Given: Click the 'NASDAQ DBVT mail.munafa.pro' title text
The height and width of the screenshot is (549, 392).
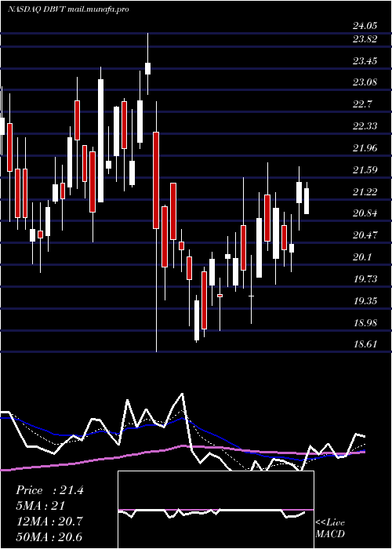Looking at the screenshot, I should click(68, 9).
